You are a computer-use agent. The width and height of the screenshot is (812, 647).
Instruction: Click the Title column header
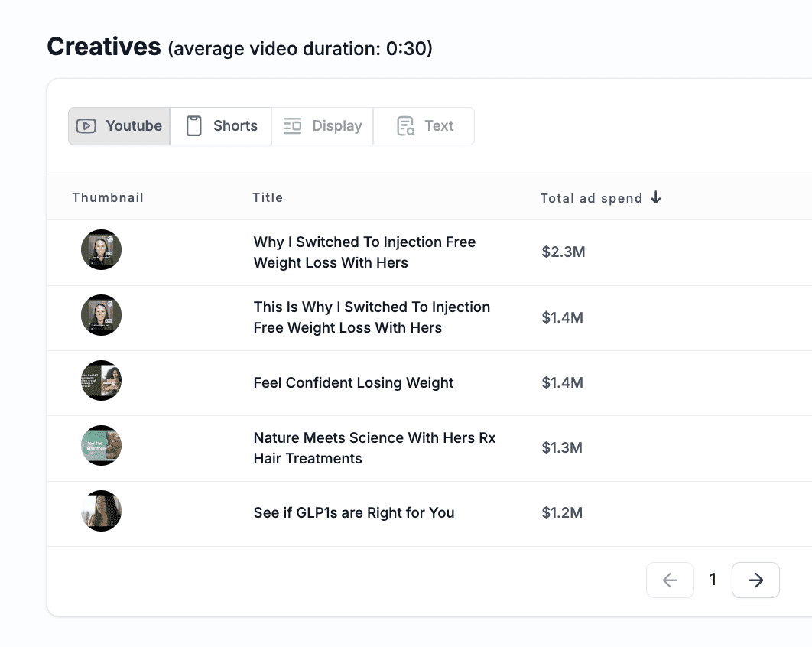tap(268, 197)
